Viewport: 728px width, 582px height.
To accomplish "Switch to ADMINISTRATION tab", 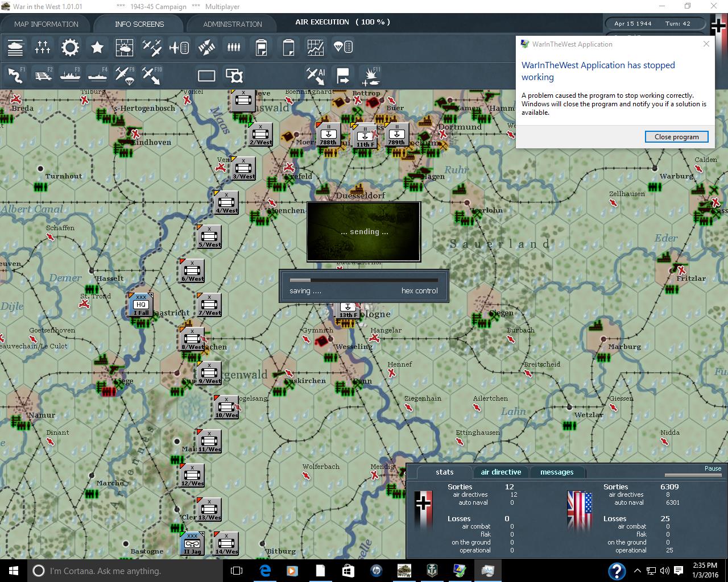I will tap(233, 24).
